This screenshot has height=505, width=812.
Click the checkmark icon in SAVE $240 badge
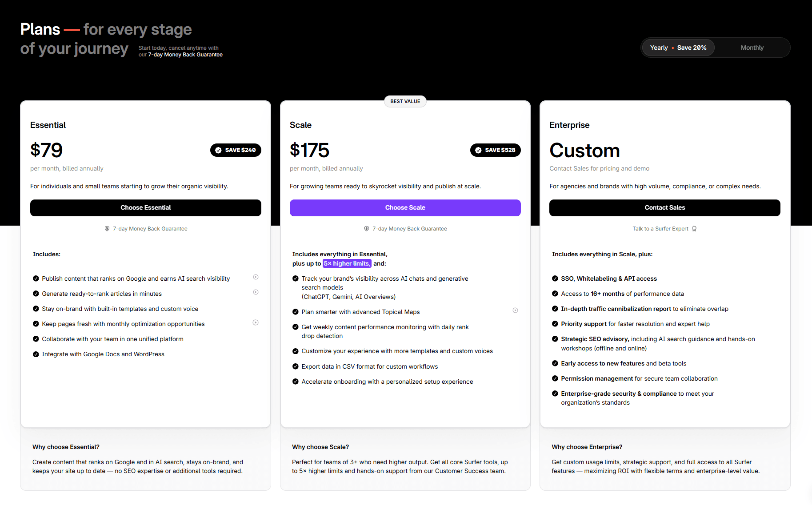click(218, 150)
